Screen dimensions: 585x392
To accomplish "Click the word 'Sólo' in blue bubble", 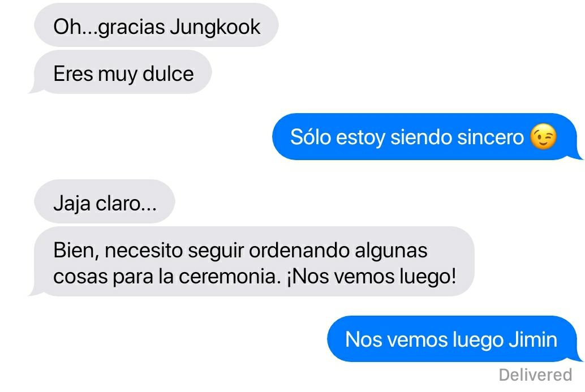I will point(311,137).
